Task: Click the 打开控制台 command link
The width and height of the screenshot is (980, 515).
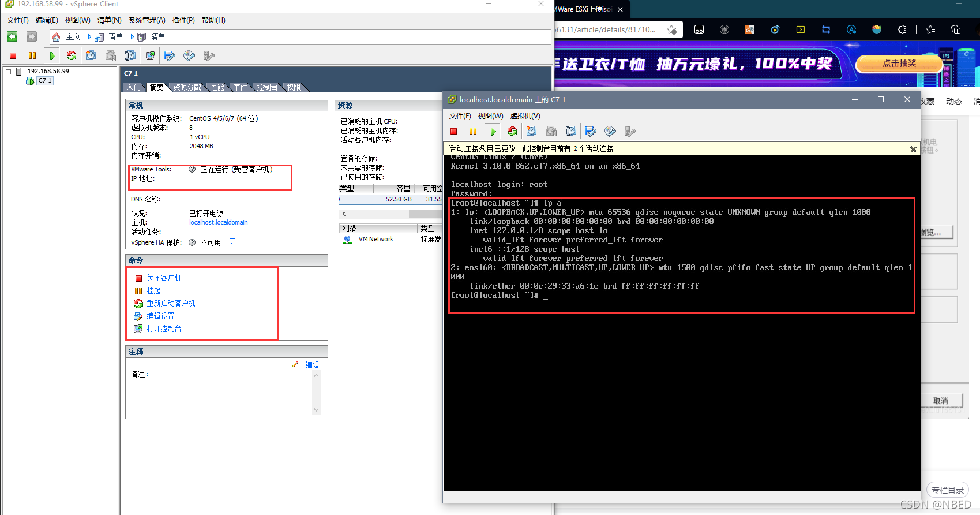Action: tap(164, 329)
